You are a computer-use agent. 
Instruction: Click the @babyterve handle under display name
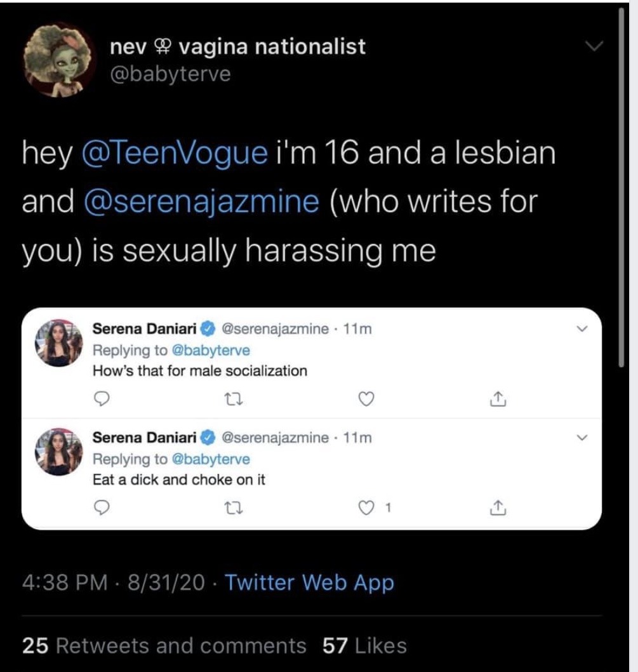click(170, 74)
